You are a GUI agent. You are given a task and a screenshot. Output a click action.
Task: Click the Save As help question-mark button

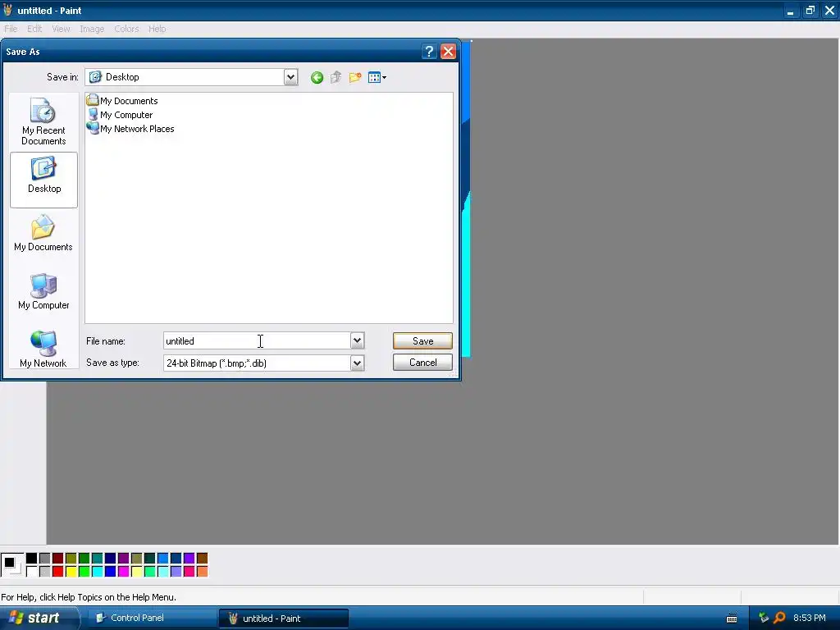click(x=429, y=52)
